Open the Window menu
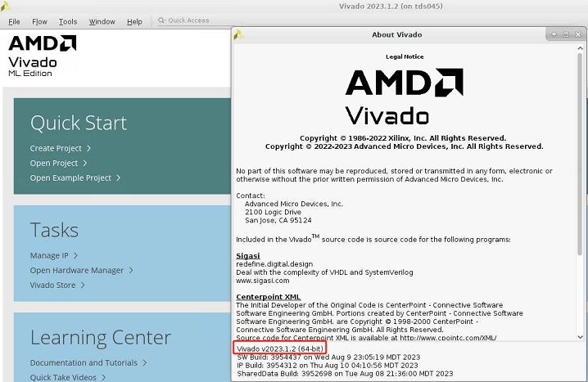The width and height of the screenshot is (588, 382). (102, 21)
